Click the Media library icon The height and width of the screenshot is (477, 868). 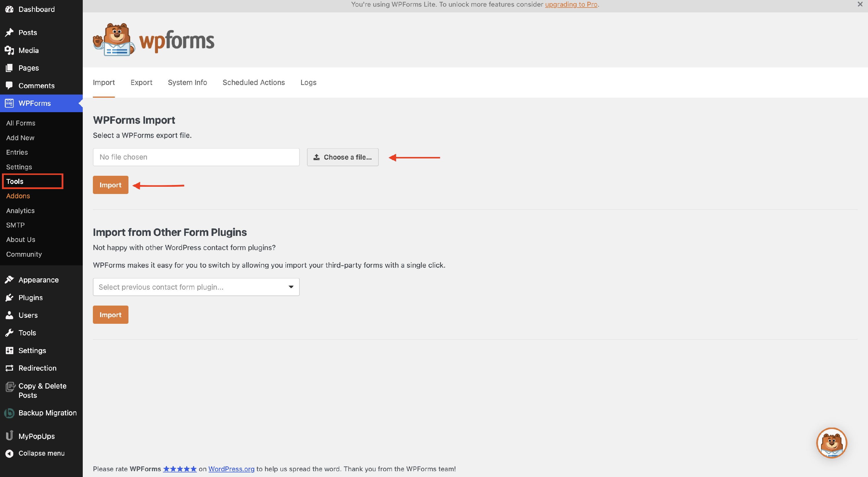coord(10,50)
